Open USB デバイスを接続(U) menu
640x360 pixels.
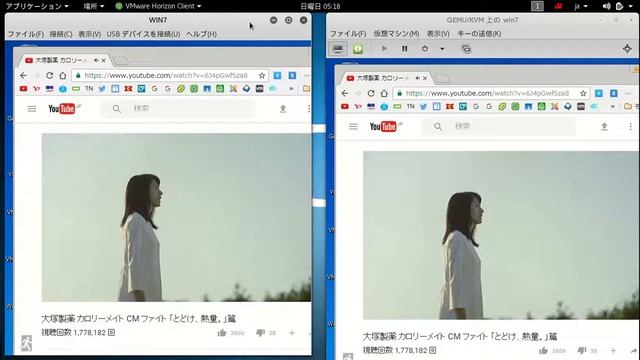(143, 34)
